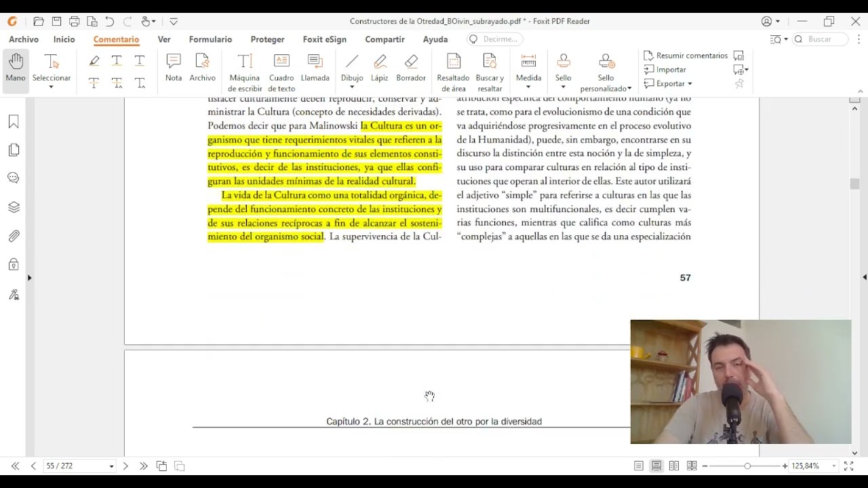Open Attachments paperclip panel in sidebar
Viewport: 868px width, 488px height.
coord(14,236)
